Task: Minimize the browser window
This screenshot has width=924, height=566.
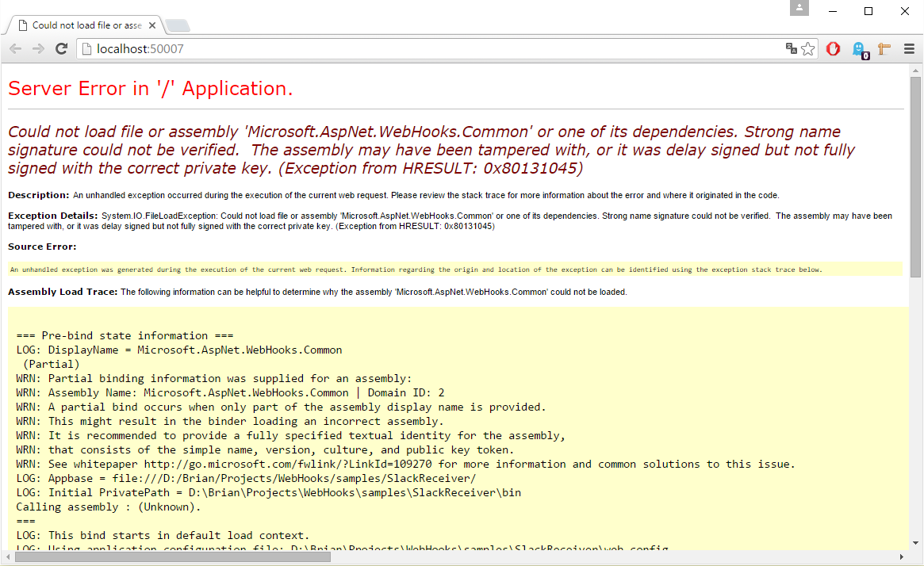Action: tap(833, 11)
